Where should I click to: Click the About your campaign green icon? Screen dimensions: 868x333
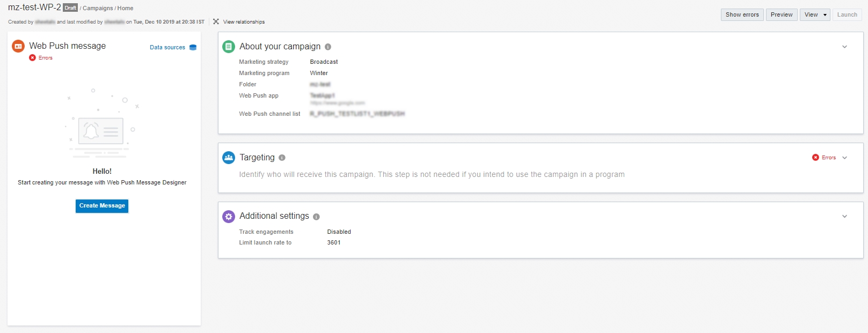[229, 47]
